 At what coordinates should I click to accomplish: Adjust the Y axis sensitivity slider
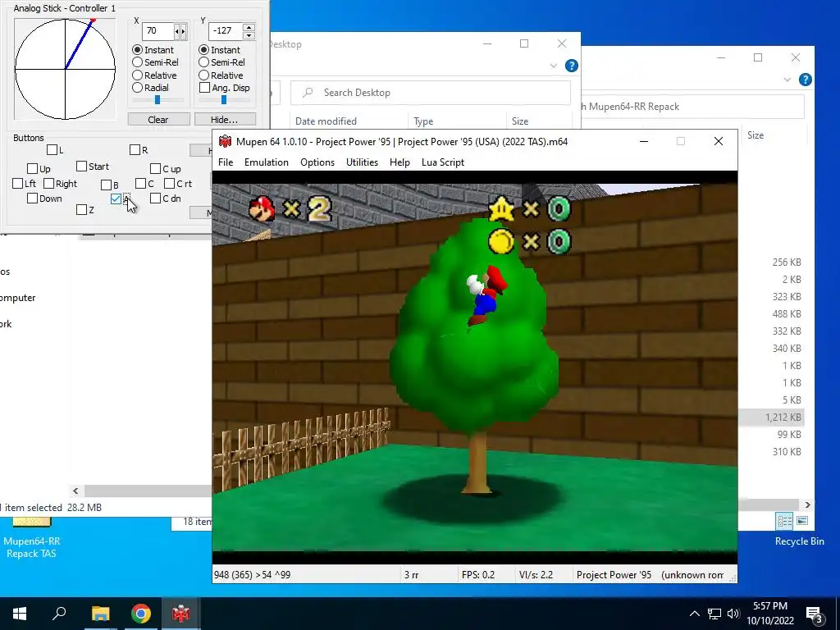224,99
